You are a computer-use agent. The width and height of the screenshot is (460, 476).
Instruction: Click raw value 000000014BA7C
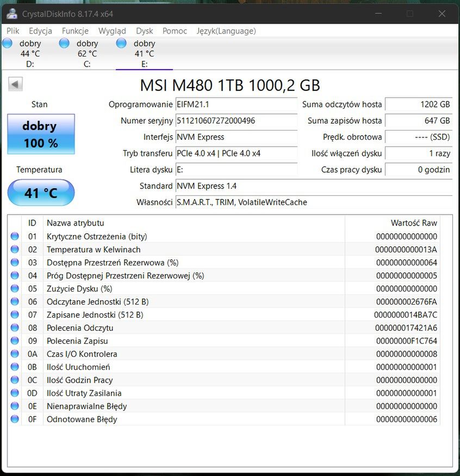point(406,315)
